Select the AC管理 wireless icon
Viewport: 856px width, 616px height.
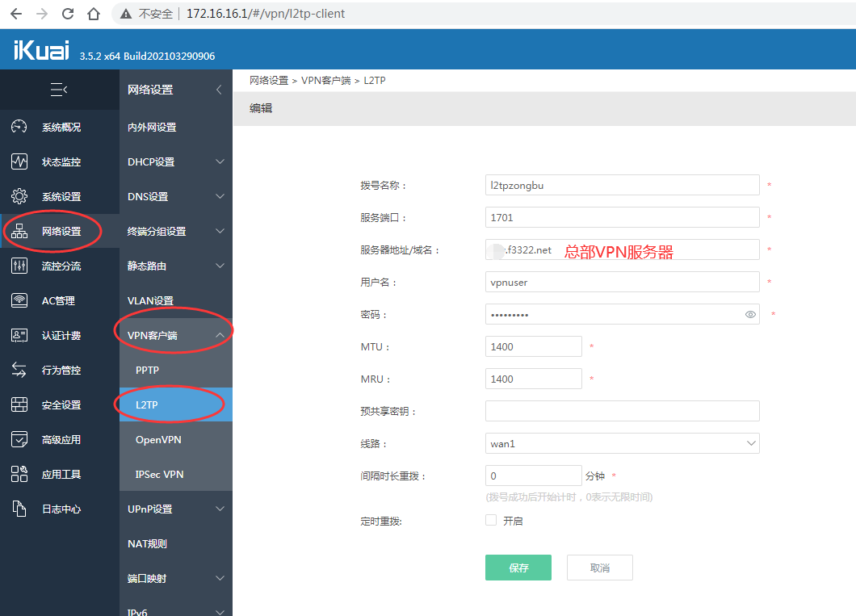click(19, 300)
